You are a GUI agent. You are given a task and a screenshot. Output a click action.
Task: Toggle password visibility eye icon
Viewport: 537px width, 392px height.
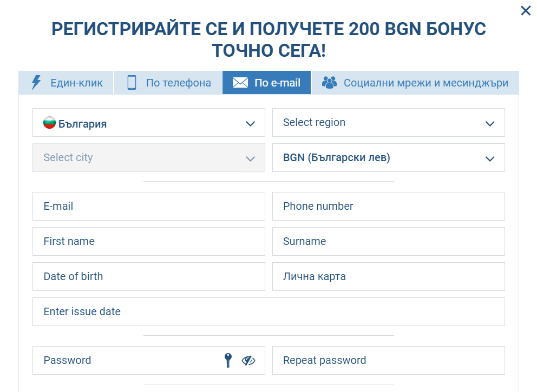[x=248, y=361]
